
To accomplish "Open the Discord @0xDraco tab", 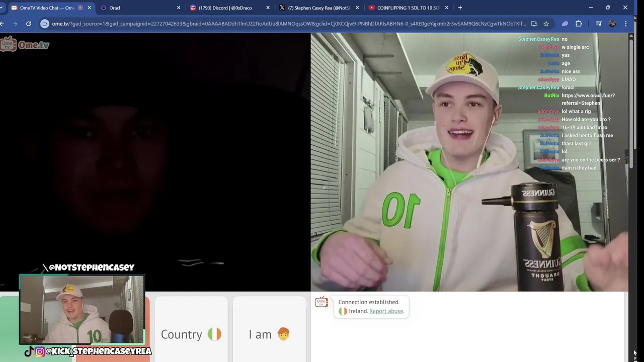I will (229, 8).
